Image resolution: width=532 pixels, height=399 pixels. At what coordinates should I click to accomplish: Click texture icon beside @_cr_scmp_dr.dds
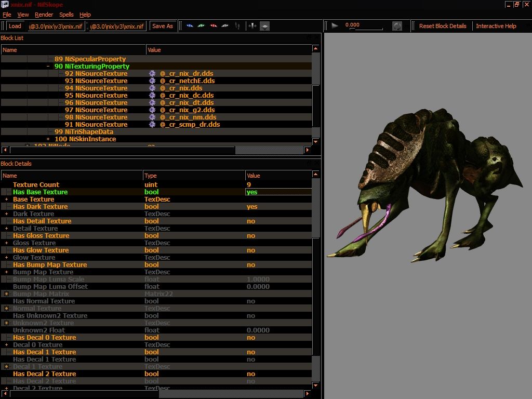(x=152, y=125)
